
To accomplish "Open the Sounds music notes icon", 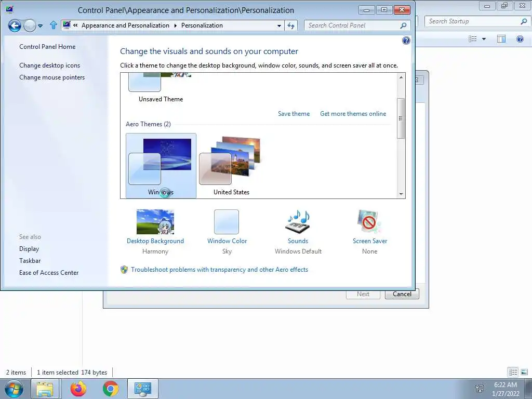I will click(x=298, y=221).
